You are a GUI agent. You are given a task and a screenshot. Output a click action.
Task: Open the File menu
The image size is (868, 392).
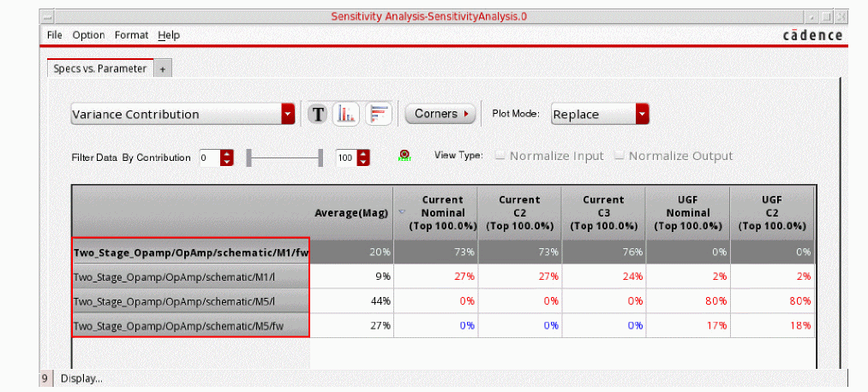pyautogui.click(x=55, y=35)
